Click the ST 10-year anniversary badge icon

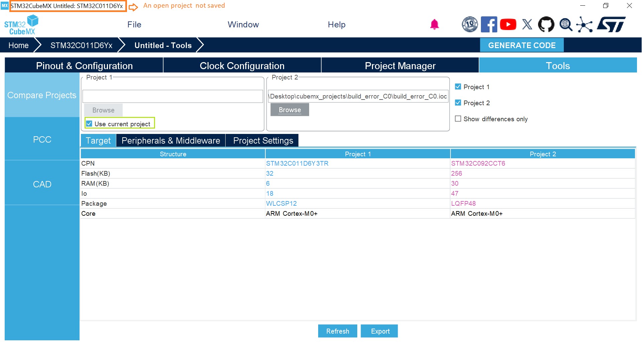(470, 24)
